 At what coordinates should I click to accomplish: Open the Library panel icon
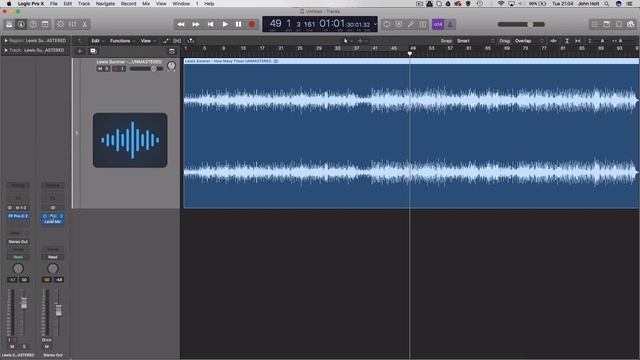point(9,24)
